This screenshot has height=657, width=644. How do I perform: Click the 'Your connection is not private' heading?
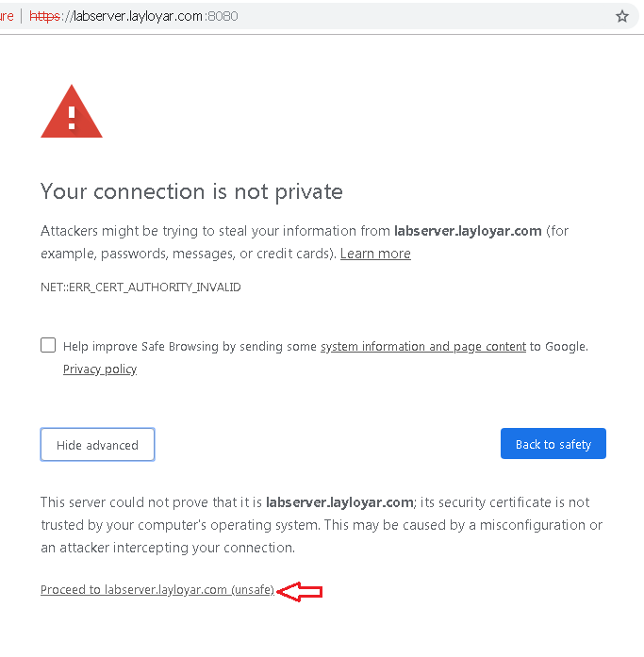click(x=191, y=192)
